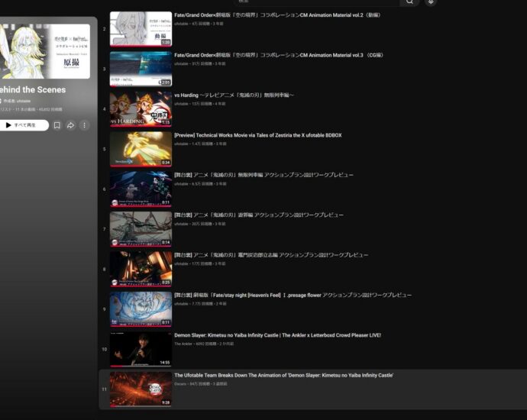Viewport: 527px width, 420px height.
Task: Play the 無限列車編 action plan preview thumbnail
Action: pyautogui.click(x=141, y=189)
